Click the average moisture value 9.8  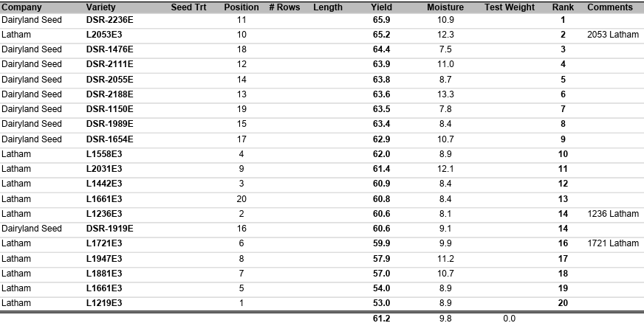[445, 319]
